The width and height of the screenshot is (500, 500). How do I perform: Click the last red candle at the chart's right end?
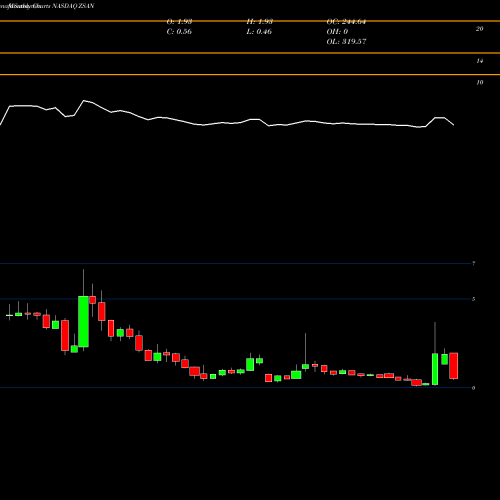tap(453, 366)
